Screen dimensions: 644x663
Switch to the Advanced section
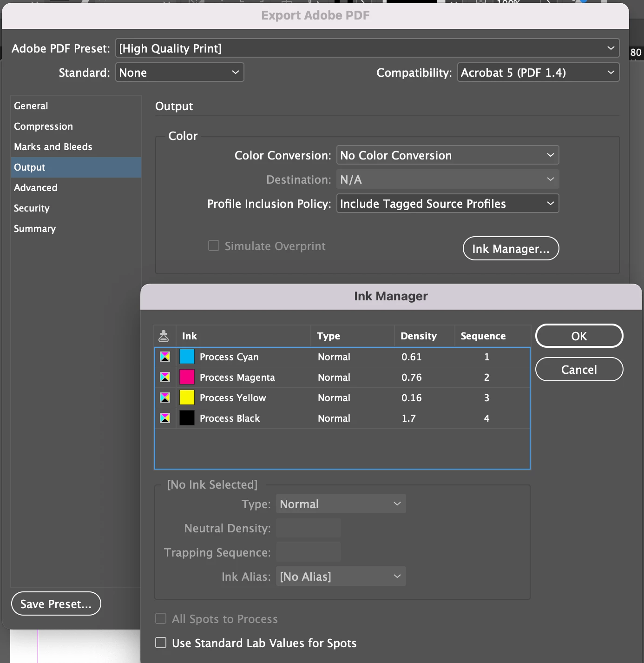(x=76, y=187)
